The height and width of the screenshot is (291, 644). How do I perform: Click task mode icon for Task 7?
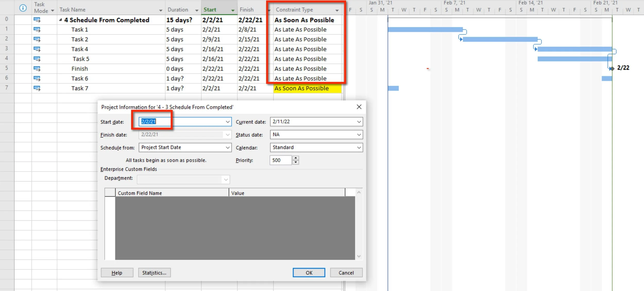click(x=37, y=88)
